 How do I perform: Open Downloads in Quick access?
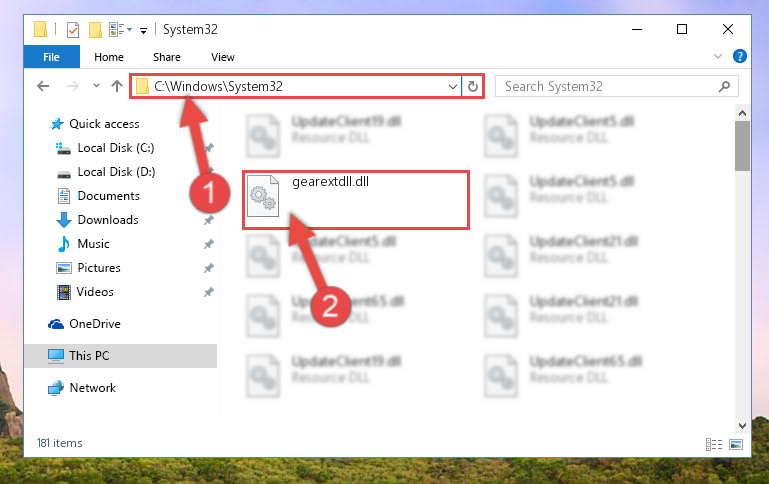(x=108, y=220)
